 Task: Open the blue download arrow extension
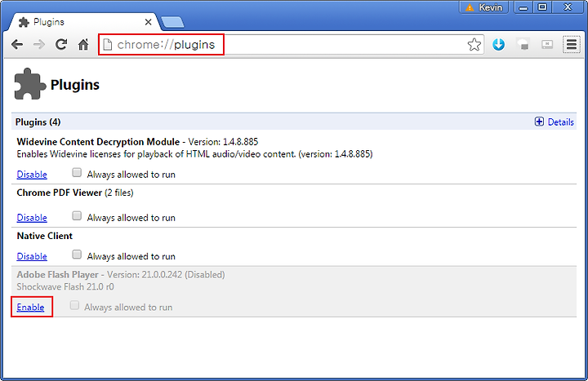[x=498, y=45]
